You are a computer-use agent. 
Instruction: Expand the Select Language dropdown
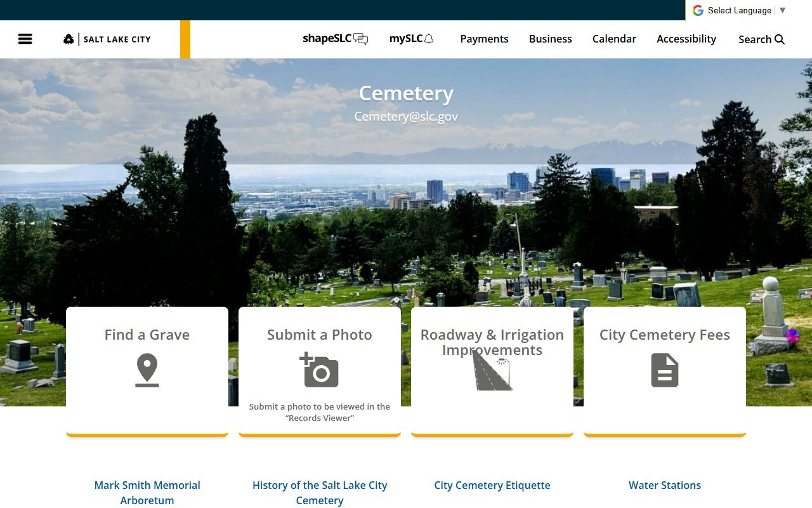[747, 10]
